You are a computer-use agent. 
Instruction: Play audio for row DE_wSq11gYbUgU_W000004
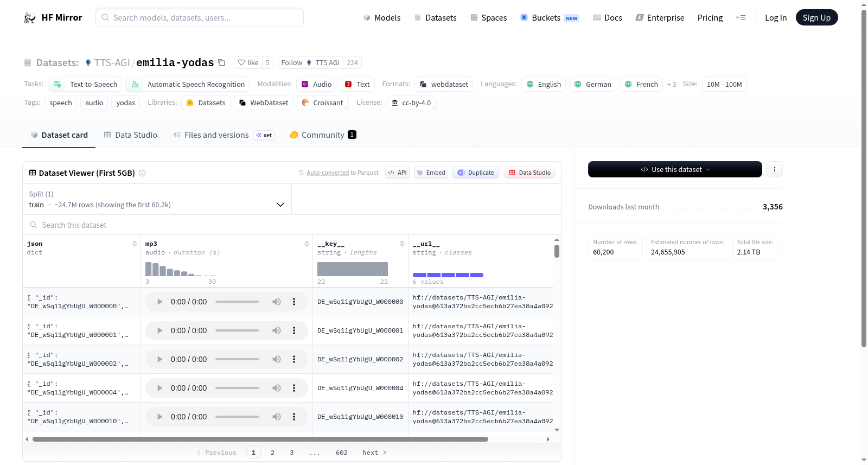(159, 388)
